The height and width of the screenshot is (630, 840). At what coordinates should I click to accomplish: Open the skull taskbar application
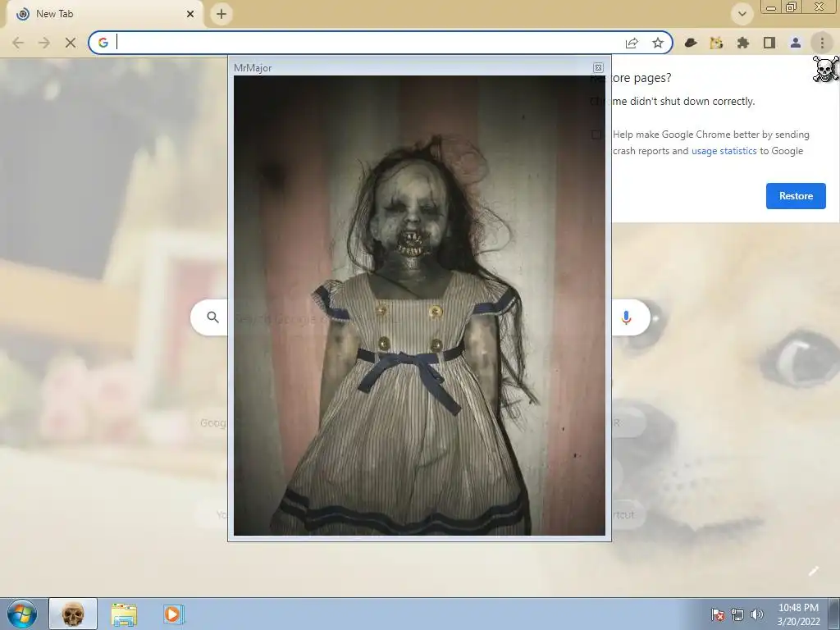coord(73,614)
